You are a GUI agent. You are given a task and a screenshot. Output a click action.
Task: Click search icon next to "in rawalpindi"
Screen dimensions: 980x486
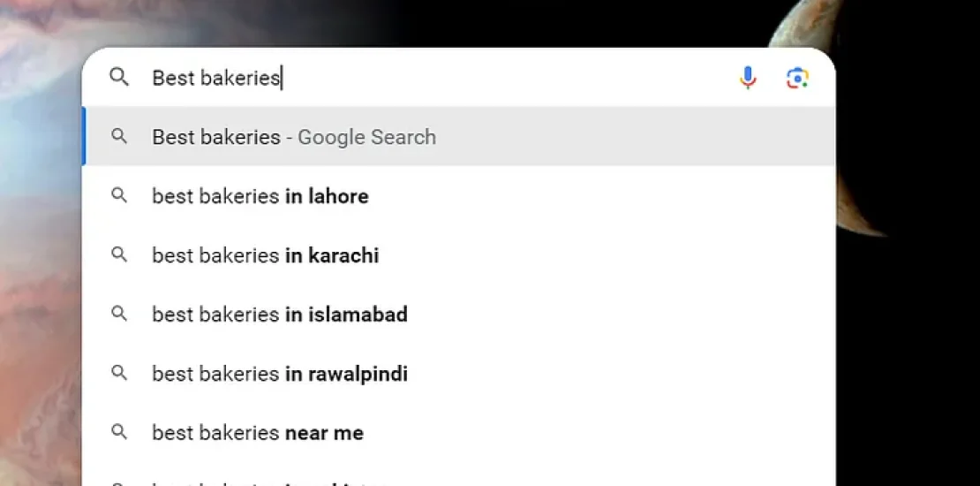pyautogui.click(x=119, y=373)
